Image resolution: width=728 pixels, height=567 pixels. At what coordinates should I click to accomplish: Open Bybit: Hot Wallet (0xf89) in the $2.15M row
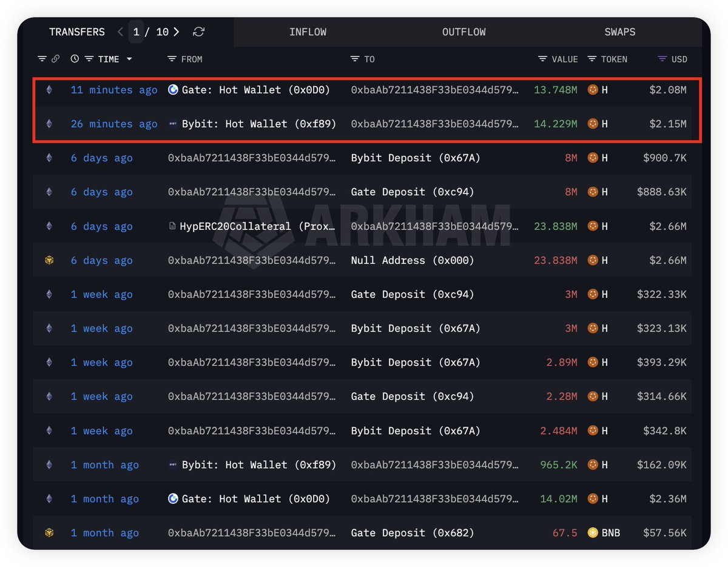click(259, 124)
